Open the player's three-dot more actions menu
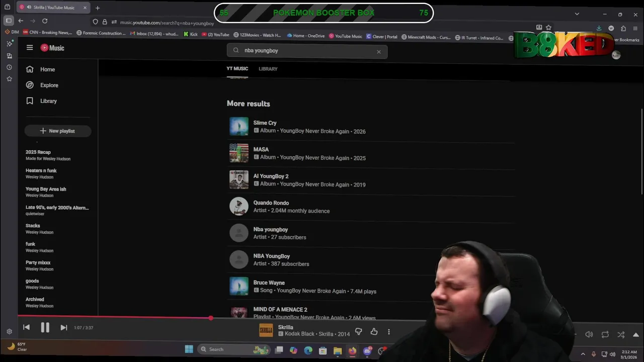This screenshot has width=644, height=362. pos(388,331)
